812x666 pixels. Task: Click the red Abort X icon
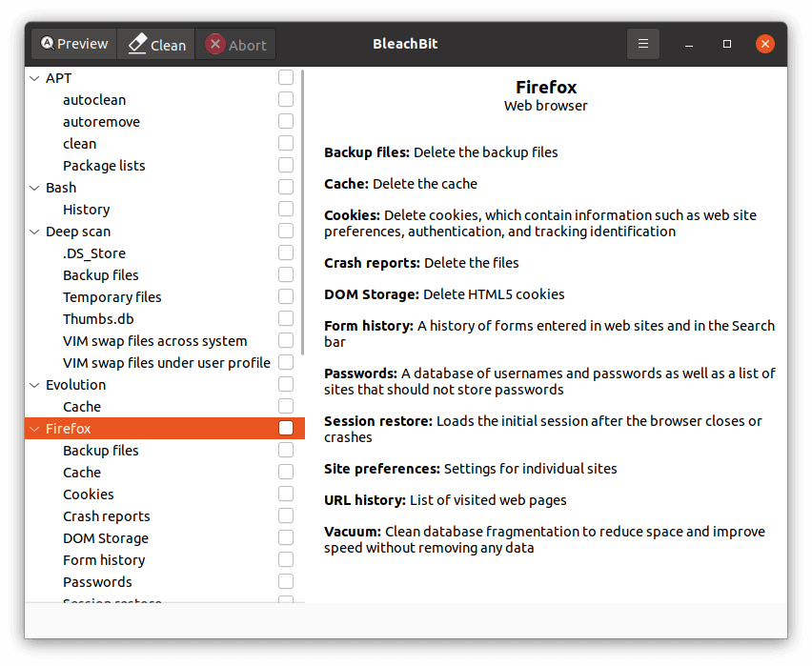(214, 44)
